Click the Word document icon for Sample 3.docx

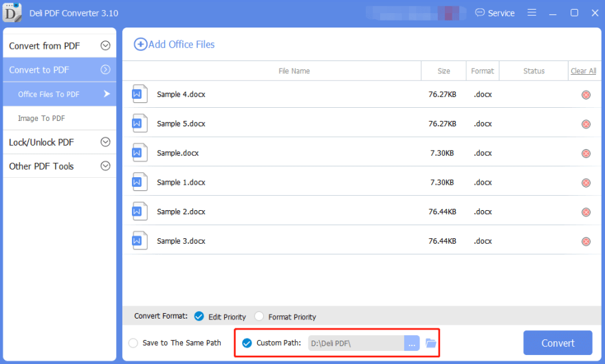click(140, 240)
